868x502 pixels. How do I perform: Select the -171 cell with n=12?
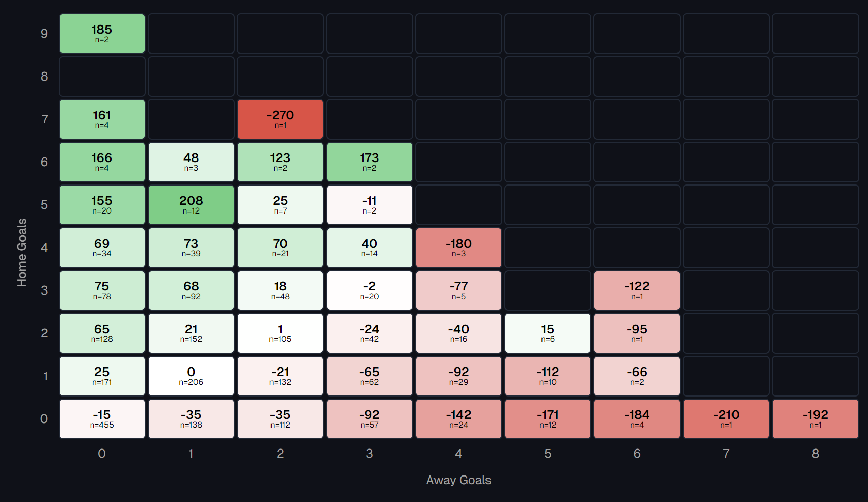548,419
